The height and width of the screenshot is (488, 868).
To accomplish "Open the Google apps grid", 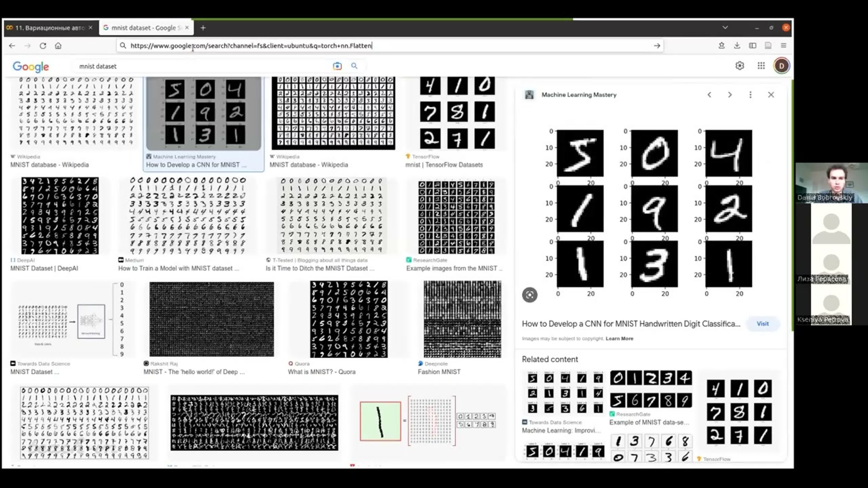I will (x=761, y=66).
